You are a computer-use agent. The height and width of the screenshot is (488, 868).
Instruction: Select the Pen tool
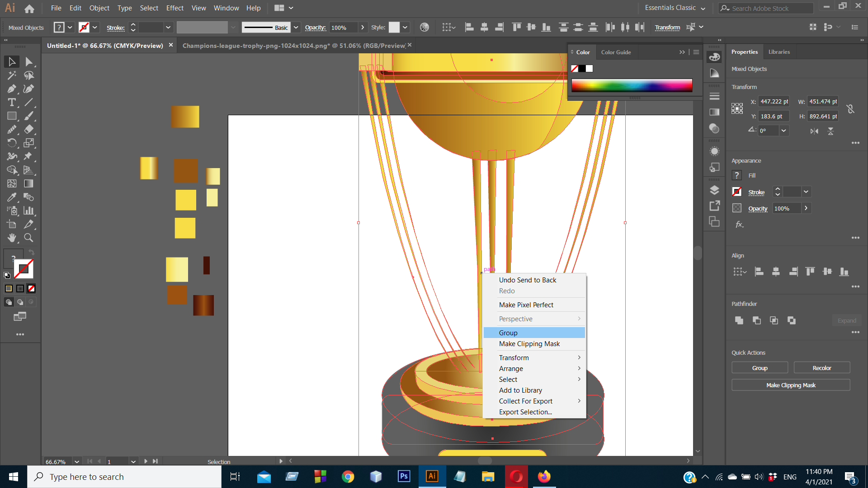click(x=12, y=89)
